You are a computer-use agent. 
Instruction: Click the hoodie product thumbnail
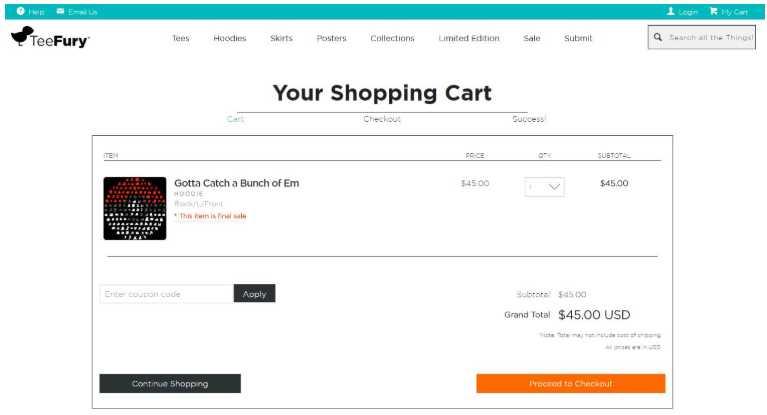coord(134,208)
